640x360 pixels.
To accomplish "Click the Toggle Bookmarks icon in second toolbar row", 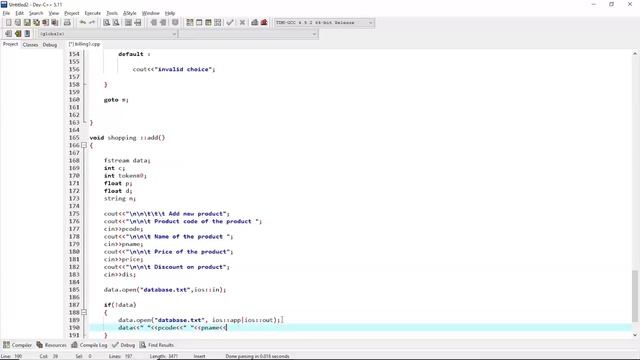I will coord(18,33).
